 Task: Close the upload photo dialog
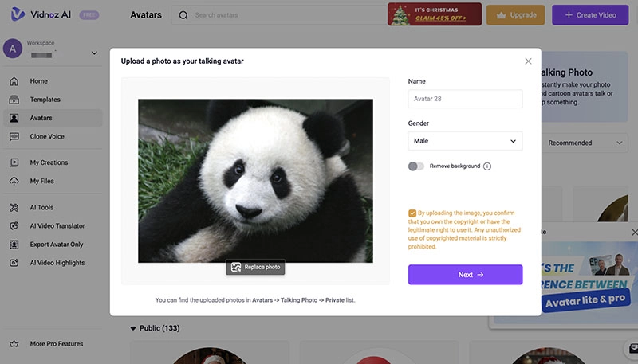(x=528, y=61)
